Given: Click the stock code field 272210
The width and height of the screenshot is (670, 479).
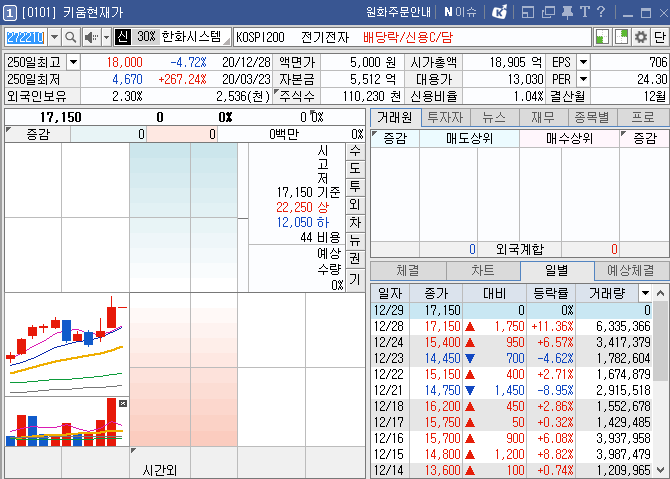Looking at the screenshot, I should [x=26, y=38].
